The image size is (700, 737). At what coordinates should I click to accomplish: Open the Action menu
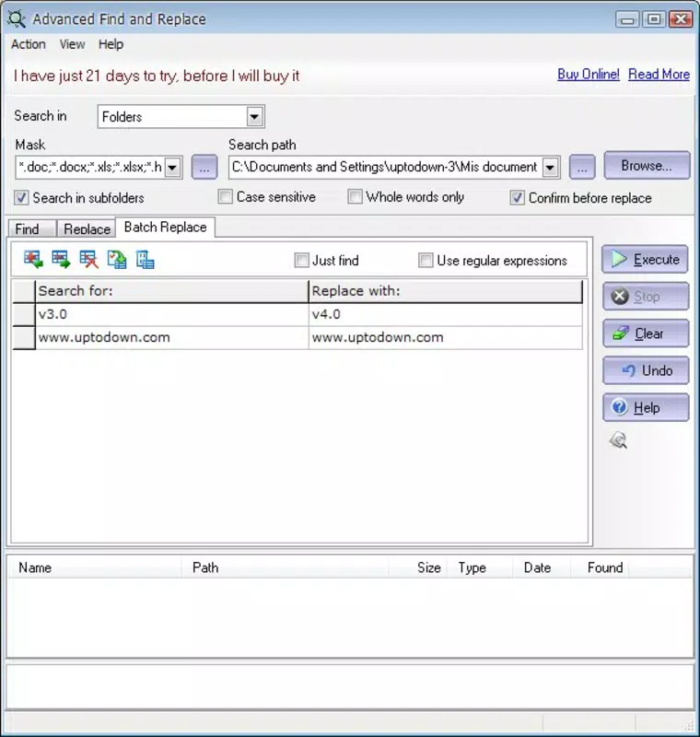click(x=29, y=44)
